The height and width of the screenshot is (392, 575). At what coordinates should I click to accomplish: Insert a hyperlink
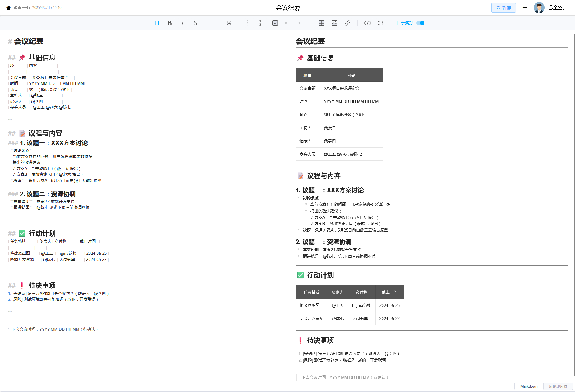[x=348, y=23]
